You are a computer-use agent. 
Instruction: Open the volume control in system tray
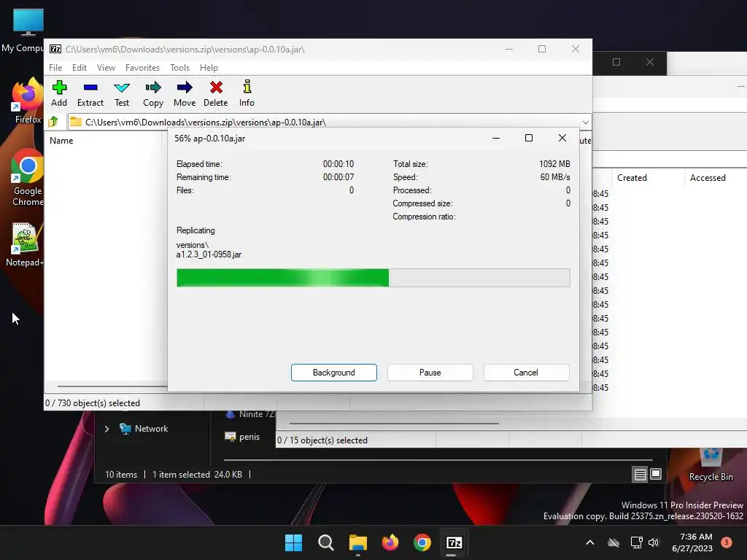point(654,542)
